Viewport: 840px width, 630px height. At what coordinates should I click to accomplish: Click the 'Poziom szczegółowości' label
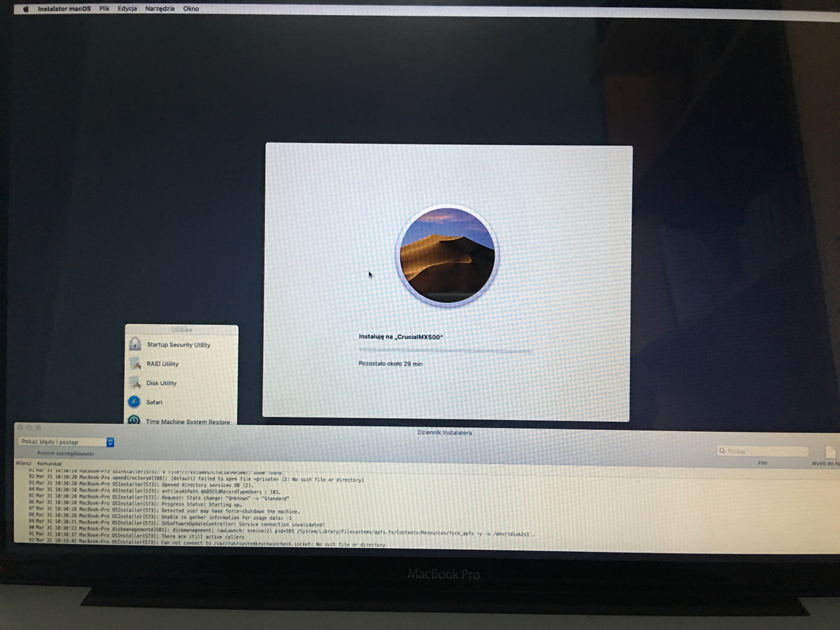[x=65, y=453]
